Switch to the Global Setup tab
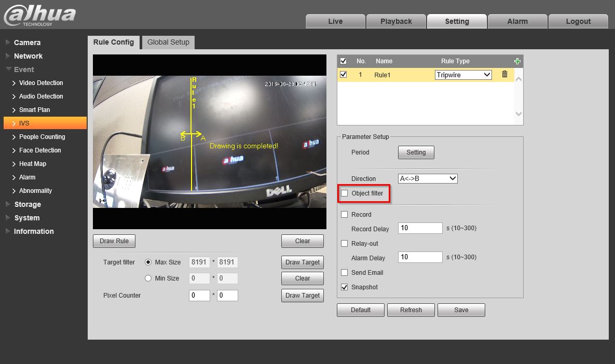 point(168,42)
